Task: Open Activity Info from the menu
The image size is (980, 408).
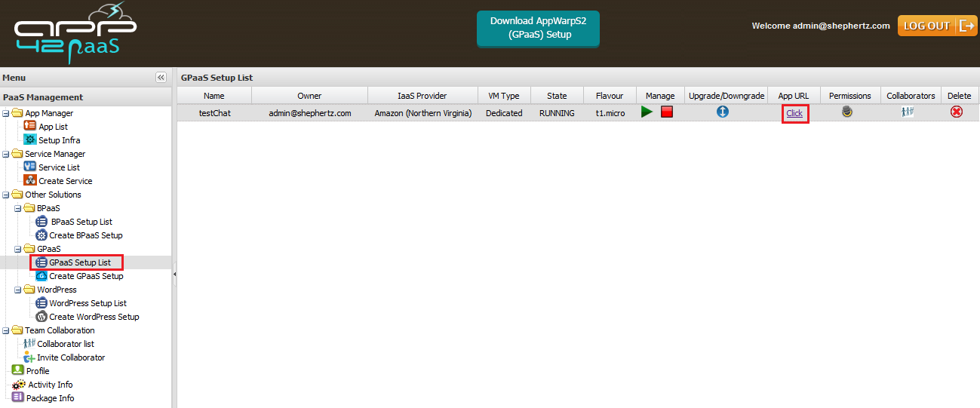Action: coord(50,385)
